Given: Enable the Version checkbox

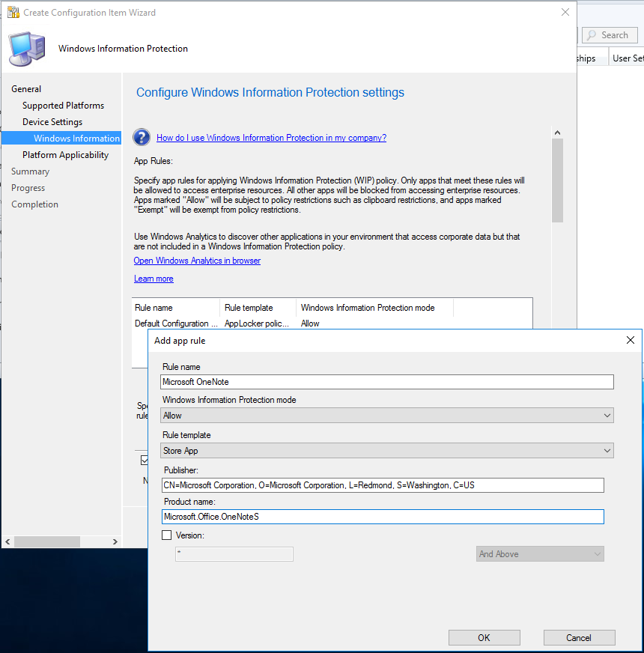Looking at the screenshot, I should (x=166, y=535).
